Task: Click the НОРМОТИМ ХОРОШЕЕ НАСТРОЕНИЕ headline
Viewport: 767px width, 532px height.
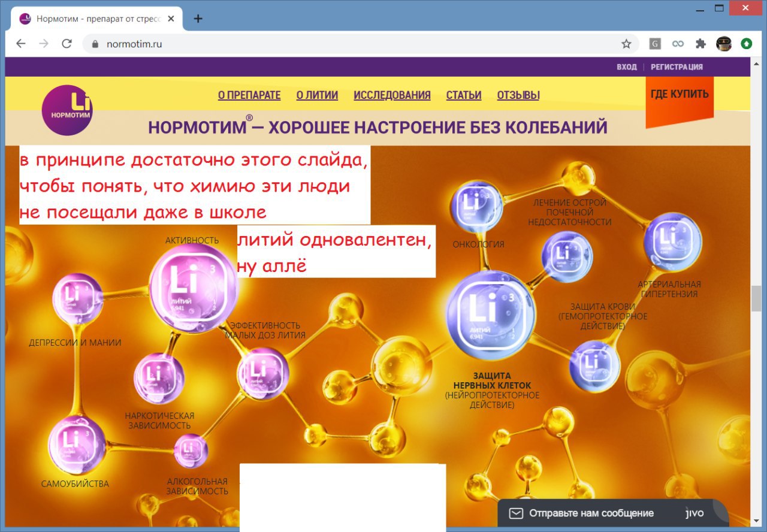Action: coord(378,127)
